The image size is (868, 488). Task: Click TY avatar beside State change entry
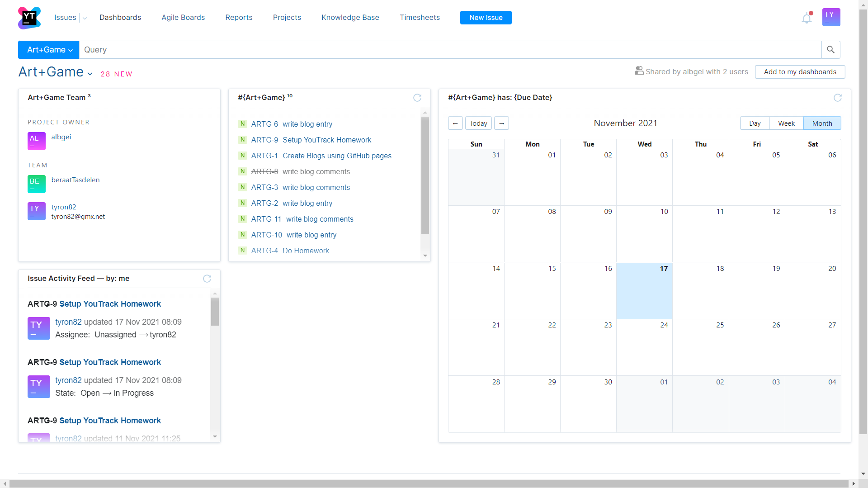point(39,387)
